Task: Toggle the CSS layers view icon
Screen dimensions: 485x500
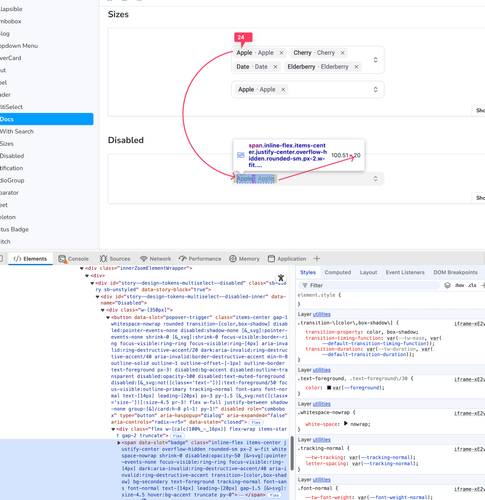Action: (x=447, y=285)
